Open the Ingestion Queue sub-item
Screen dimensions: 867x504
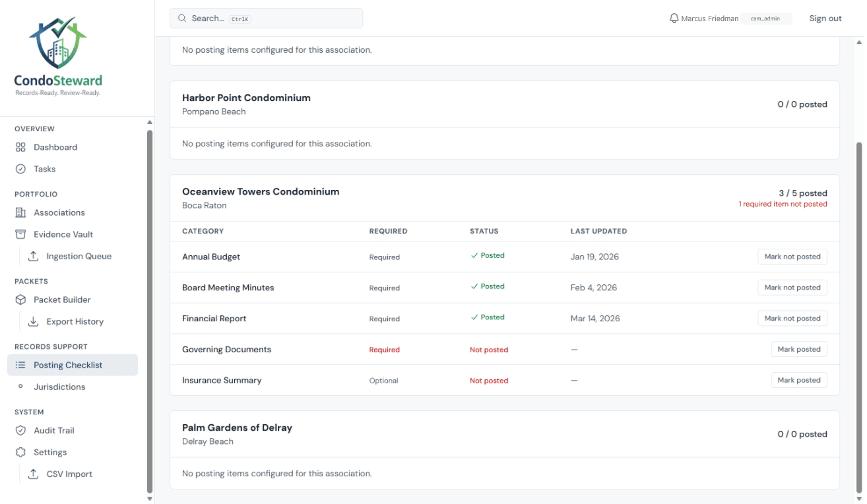pos(79,256)
